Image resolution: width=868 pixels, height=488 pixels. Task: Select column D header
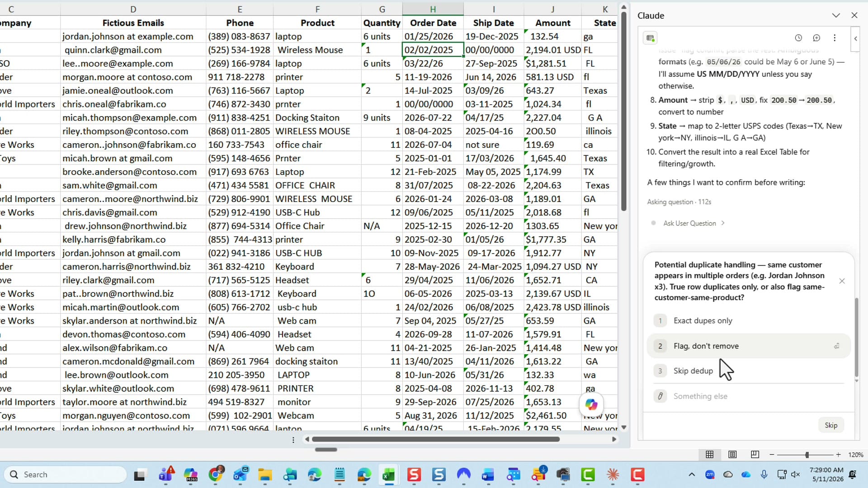click(x=133, y=9)
